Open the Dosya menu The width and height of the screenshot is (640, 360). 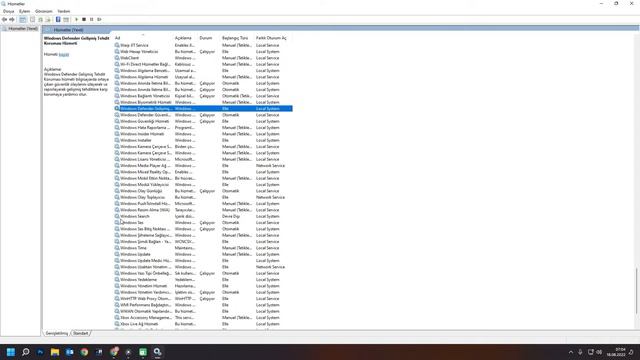tap(9, 11)
